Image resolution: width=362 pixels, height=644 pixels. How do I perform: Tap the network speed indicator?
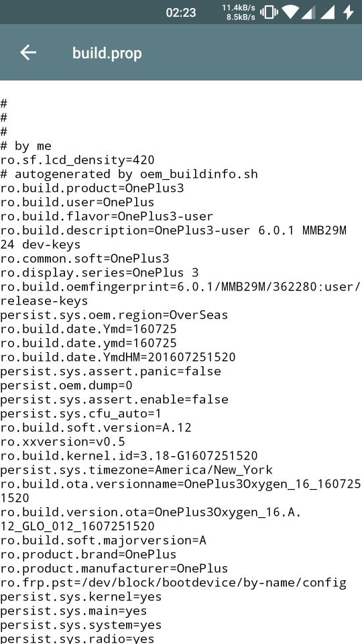239,12
